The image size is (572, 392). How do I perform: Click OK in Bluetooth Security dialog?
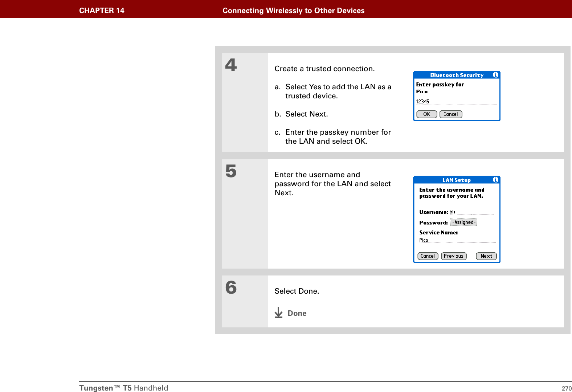click(x=427, y=114)
